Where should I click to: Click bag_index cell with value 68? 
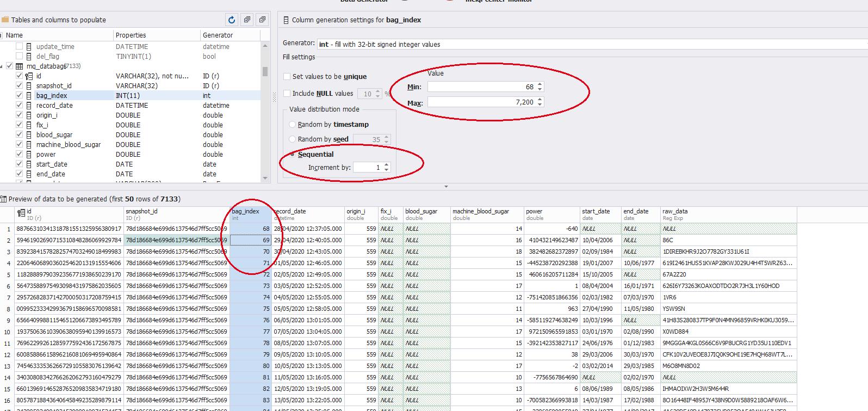point(250,229)
